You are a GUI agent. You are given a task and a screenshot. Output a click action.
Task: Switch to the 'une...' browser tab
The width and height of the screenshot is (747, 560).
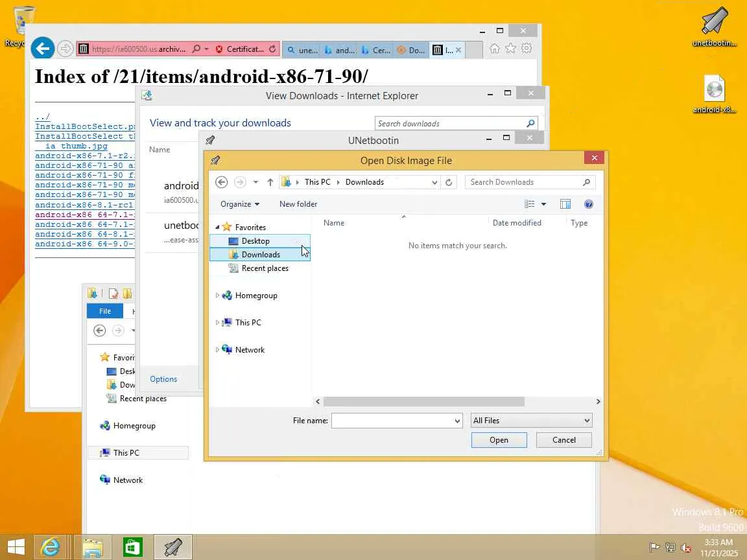(x=302, y=50)
